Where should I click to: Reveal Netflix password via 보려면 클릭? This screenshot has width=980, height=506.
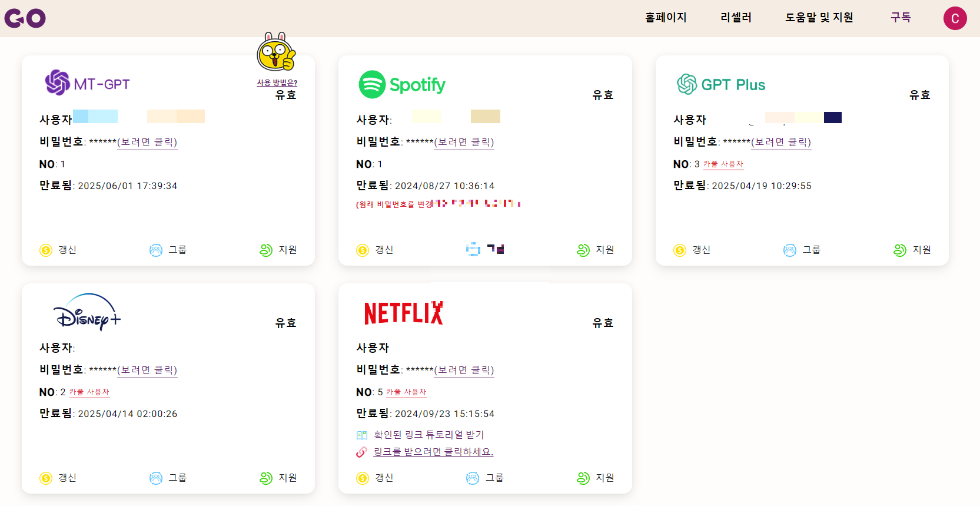tap(464, 370)
